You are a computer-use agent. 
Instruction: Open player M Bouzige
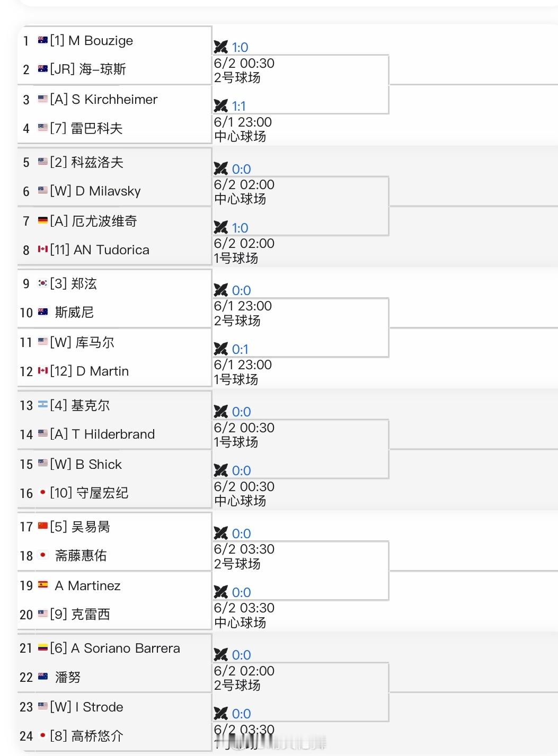tap(101, 41)
